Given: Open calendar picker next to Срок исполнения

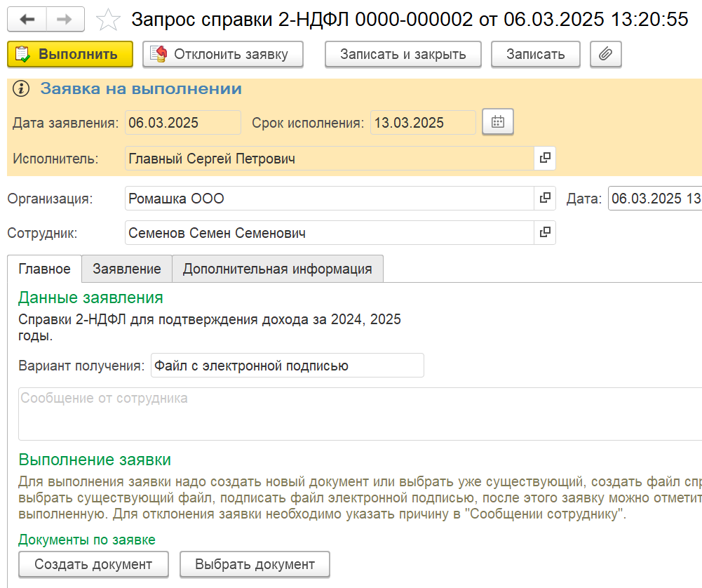Looking at the screenshot, I should (498, 122).
